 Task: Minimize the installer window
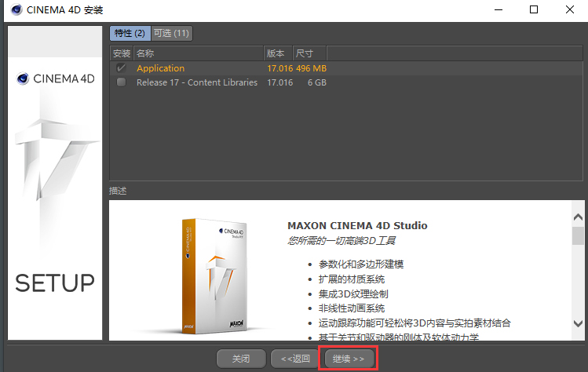tap(499, 9)
